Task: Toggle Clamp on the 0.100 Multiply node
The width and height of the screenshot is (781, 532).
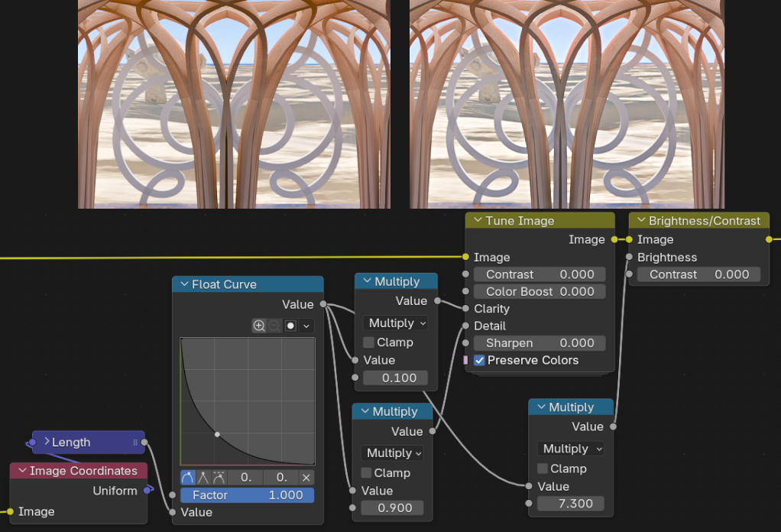Action: click(368, 342)
